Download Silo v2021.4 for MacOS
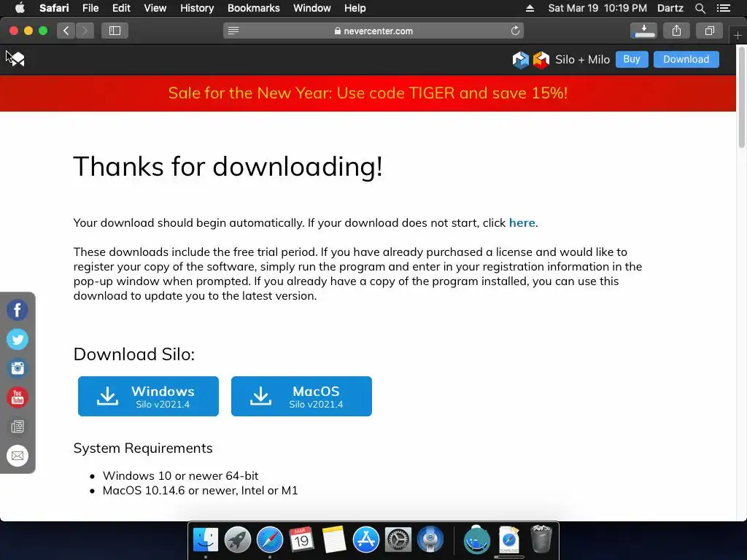Viewport: 747px width, 560px height. (301, 396)
